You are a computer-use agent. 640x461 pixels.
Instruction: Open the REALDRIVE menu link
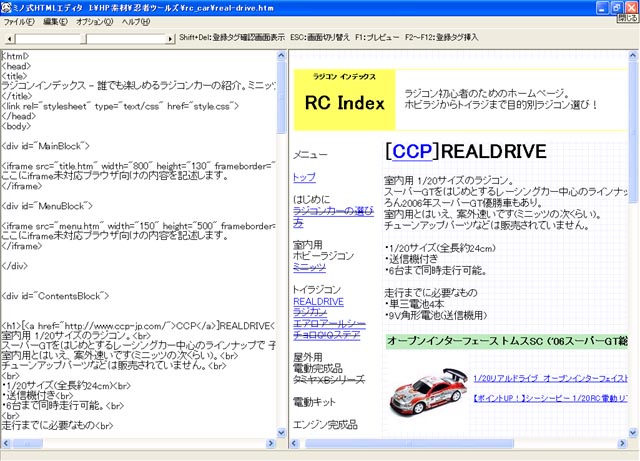tap(318, 301)
